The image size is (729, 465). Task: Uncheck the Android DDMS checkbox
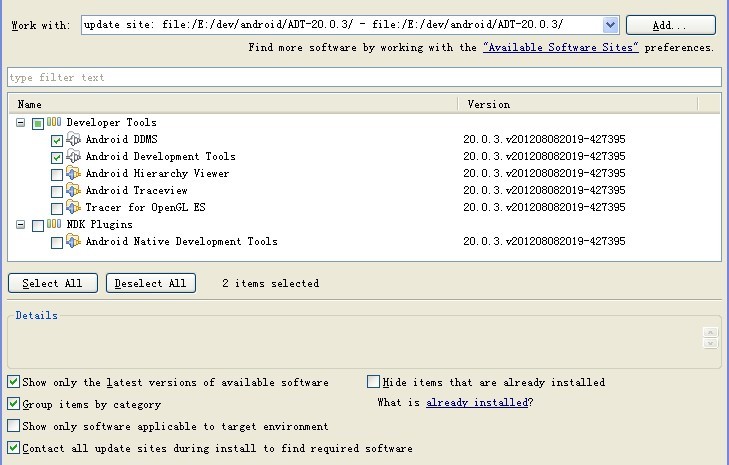(x=57, y=140)
